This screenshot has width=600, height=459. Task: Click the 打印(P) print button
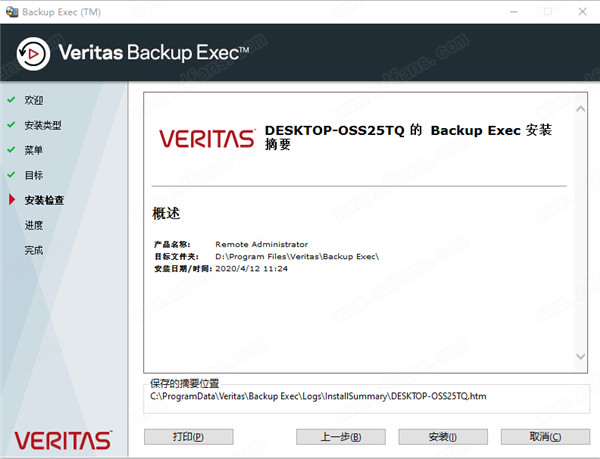[189, 437]
